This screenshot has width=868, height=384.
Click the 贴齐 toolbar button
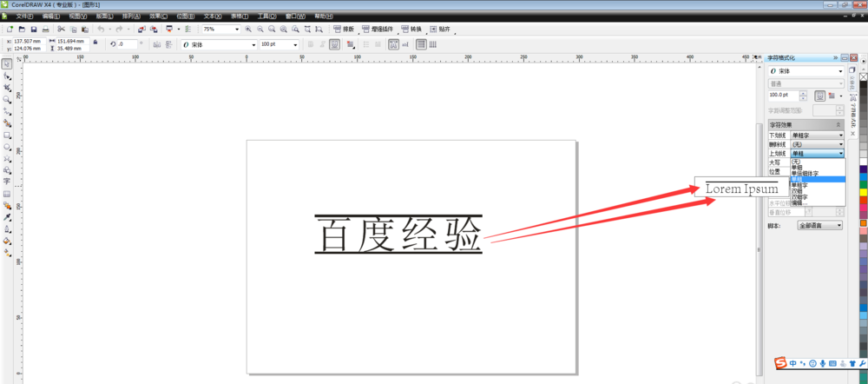coord(441,29)
